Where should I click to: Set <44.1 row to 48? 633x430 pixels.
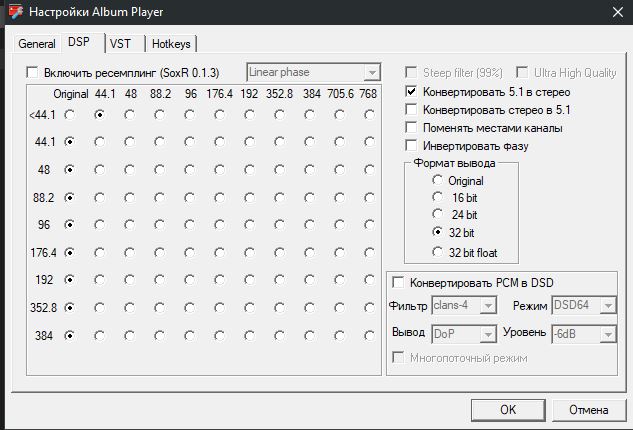click(130, 115)
